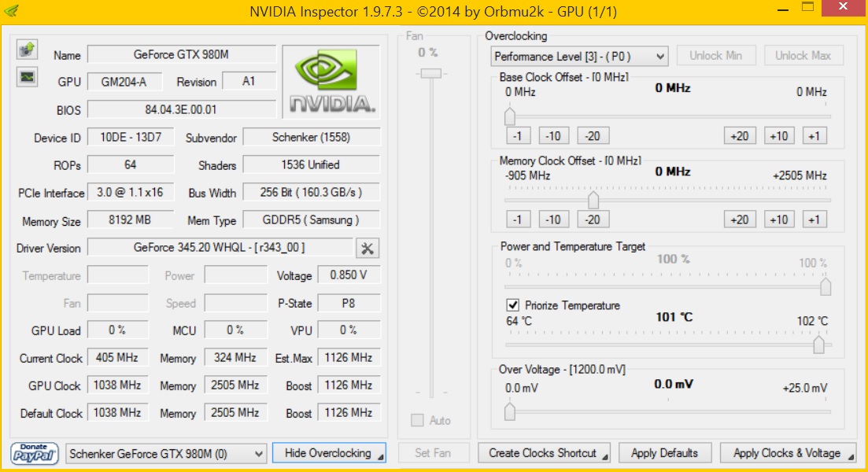Click the PCIe Interface value 3.0 @ 1.1 x16
868x472 pixels.
click(131, 192)
